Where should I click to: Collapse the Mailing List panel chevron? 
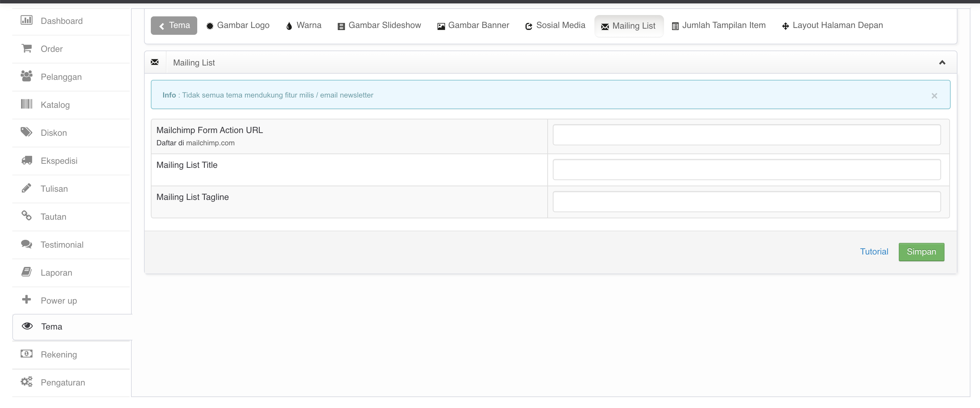942,63
